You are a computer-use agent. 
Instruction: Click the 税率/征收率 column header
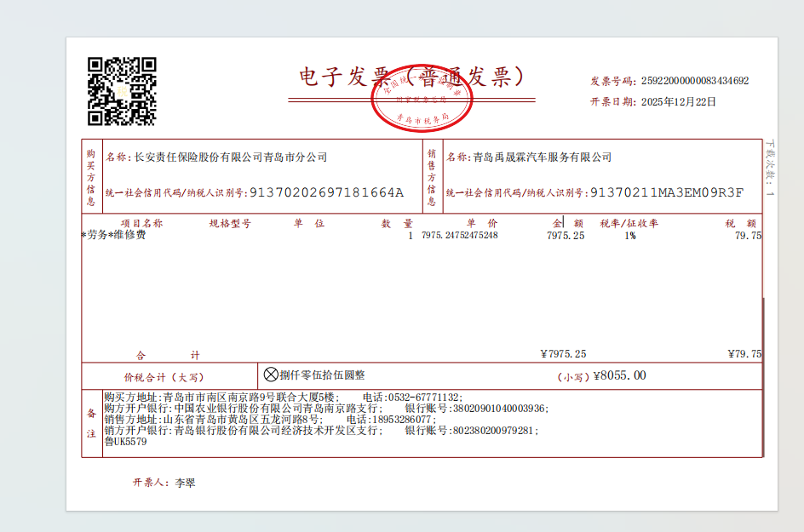(x=629, y=224)
